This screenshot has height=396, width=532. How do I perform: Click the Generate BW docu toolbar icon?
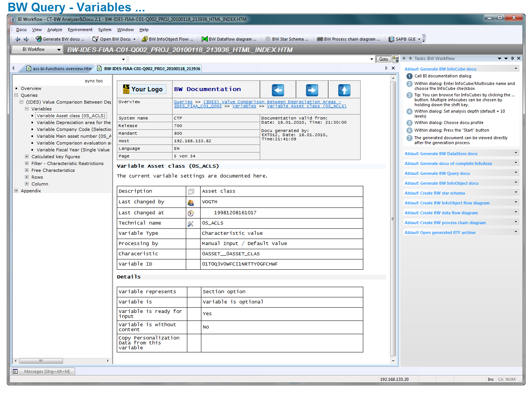[39, 39]
